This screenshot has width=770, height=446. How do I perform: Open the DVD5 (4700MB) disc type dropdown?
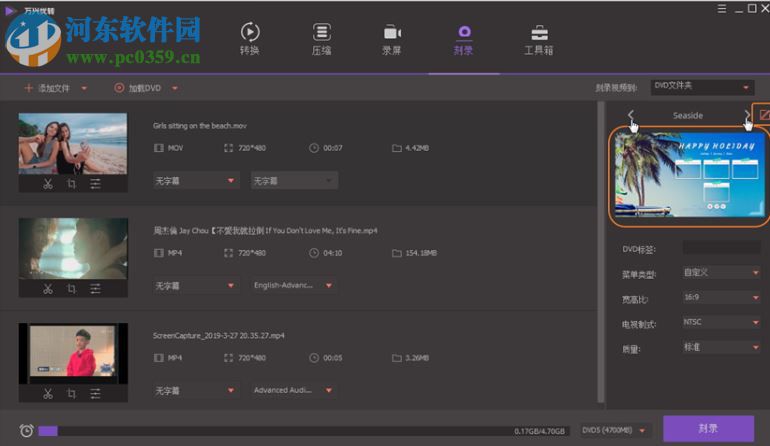coord(615,430)
